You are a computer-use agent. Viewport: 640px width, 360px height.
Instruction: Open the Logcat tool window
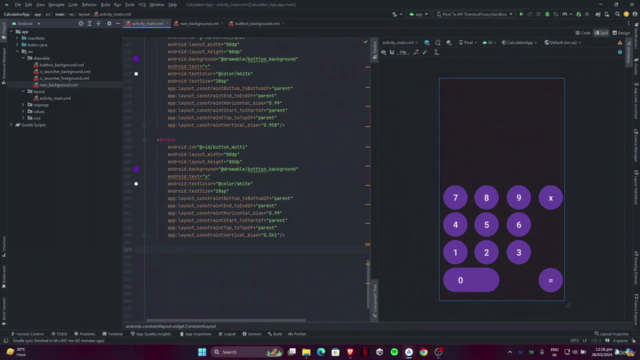227,334
